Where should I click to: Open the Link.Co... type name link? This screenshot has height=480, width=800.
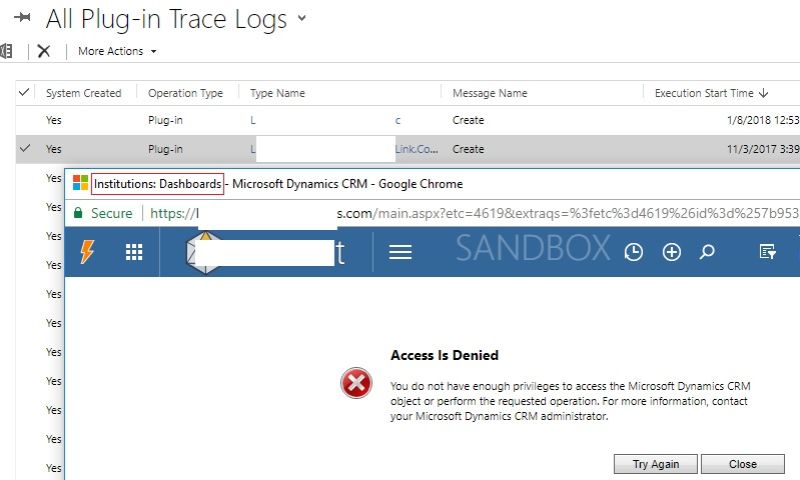click(x=416, y=149)
